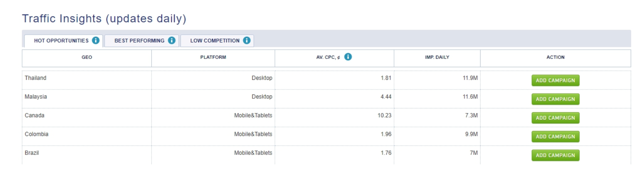Click the IMP. DAILY column header

pos(436,57)
